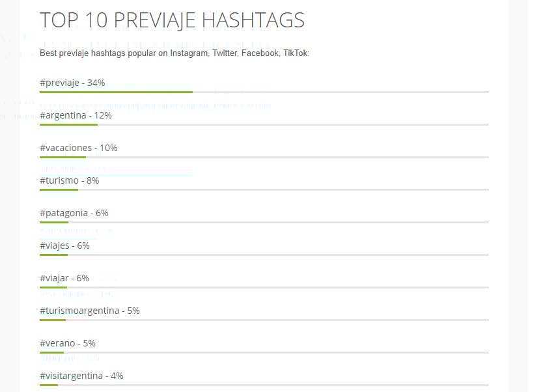The height and width of the screenshot is (392, 541).
Task: Click the #viajar - 6% hashtag label
Action: (64, 278)
